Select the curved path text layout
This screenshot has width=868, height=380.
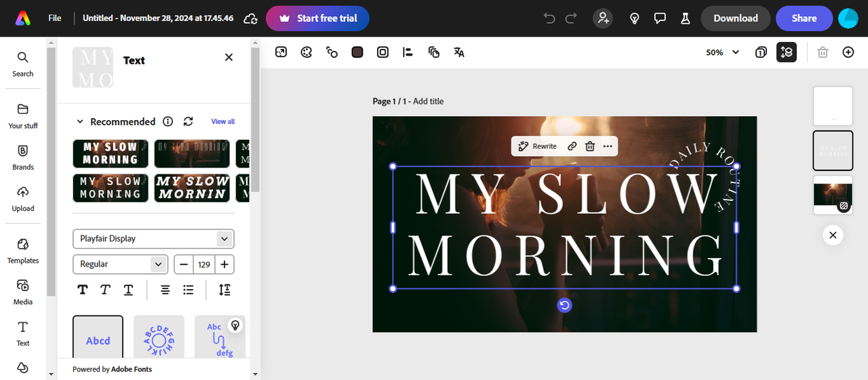tap(220, 337)
